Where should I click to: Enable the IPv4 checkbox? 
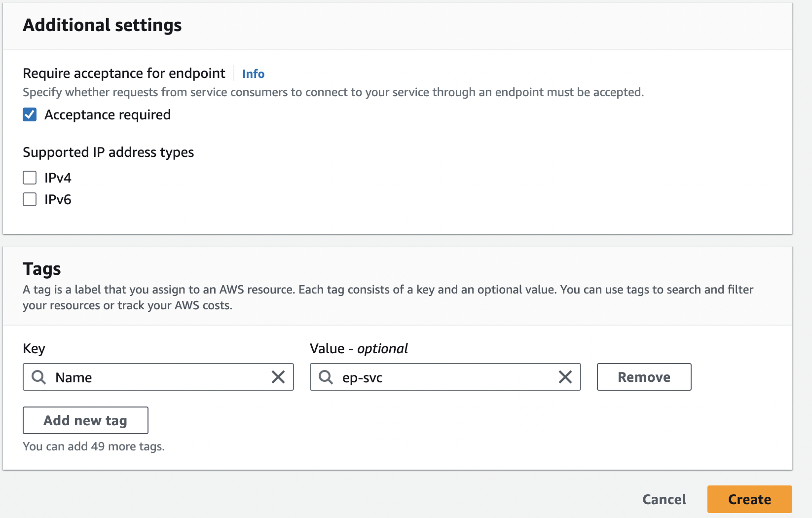click(x=30, y=178)
